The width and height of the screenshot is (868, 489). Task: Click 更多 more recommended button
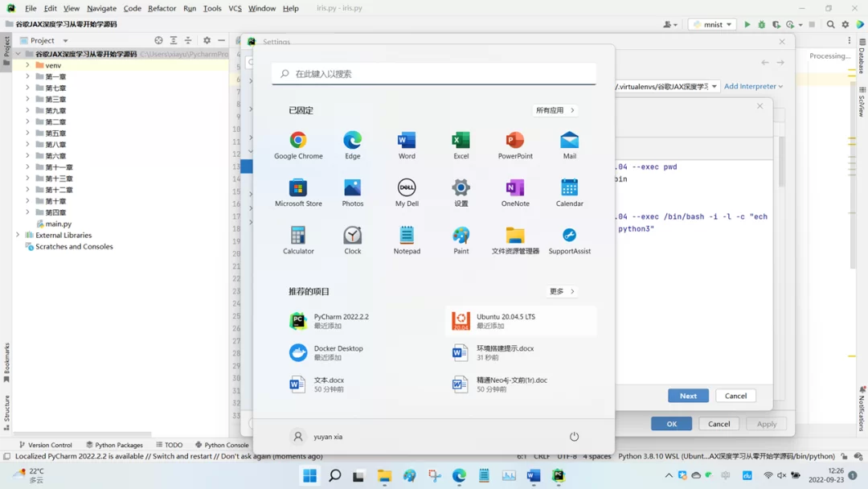pos(561,291)
